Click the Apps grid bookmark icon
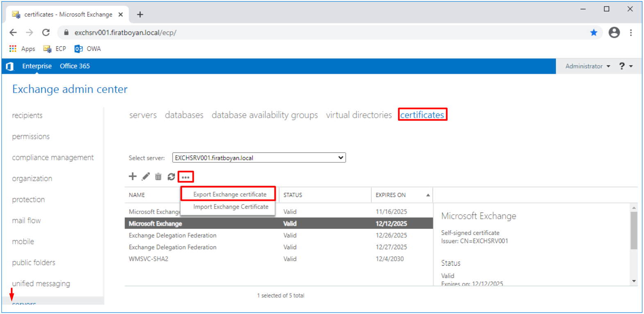This screenshot has height=314, width=644. point(13,49)
